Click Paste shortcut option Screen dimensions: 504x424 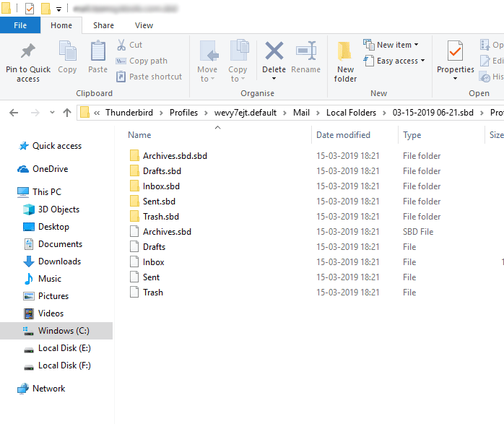pos(149,77)
